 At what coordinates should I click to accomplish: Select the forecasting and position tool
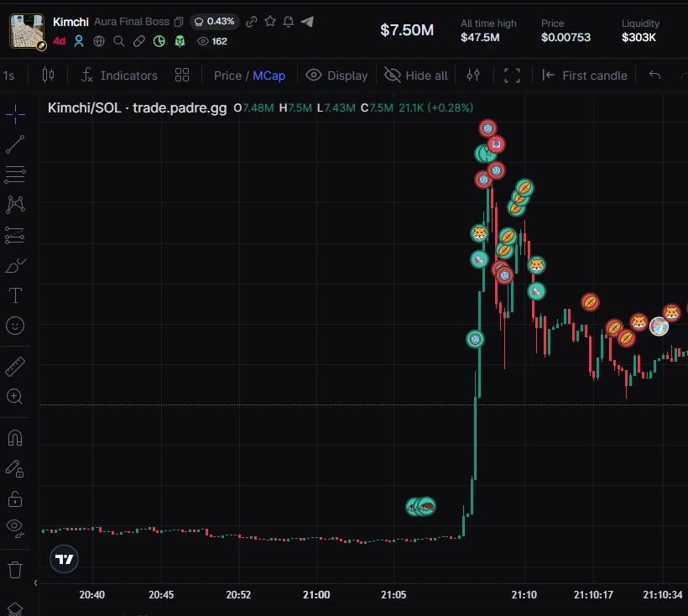pyautogui.click(x=15, y=235)
